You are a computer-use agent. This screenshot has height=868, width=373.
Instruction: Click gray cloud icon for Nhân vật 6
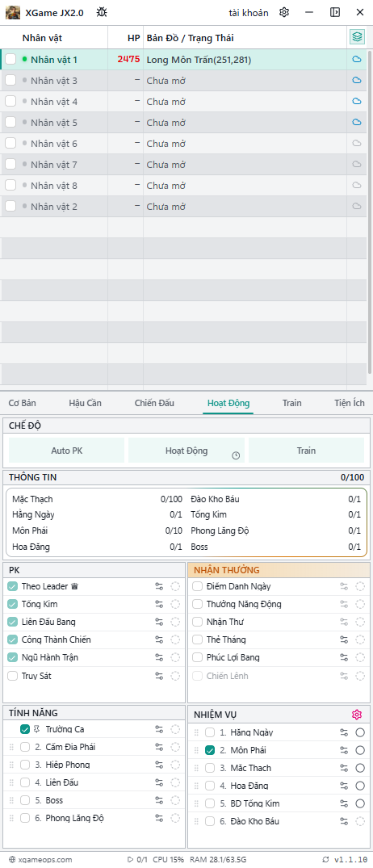point(357,144)
